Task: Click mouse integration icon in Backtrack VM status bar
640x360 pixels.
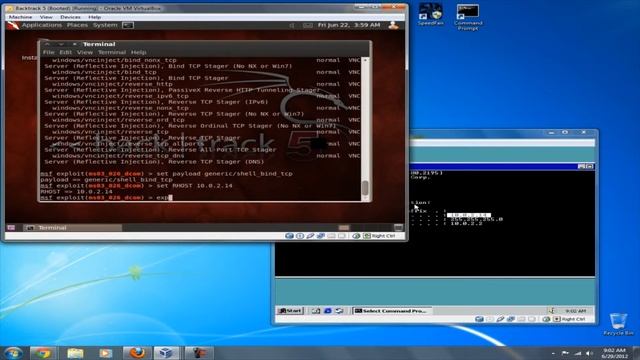Action: point(356,236)
